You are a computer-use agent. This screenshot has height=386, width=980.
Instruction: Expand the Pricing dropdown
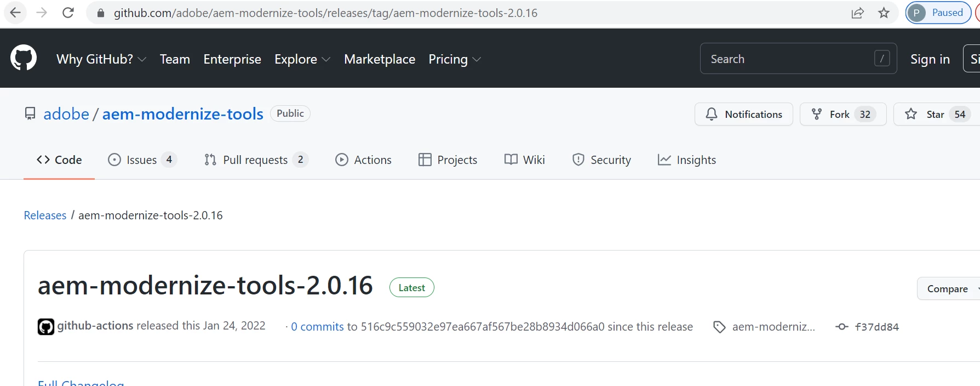(x=455, y=59)
